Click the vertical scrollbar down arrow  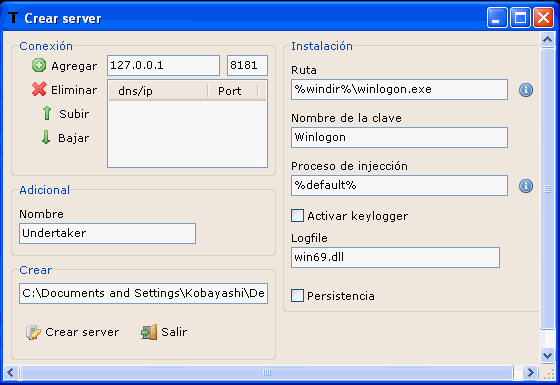(x=547, y=355)
